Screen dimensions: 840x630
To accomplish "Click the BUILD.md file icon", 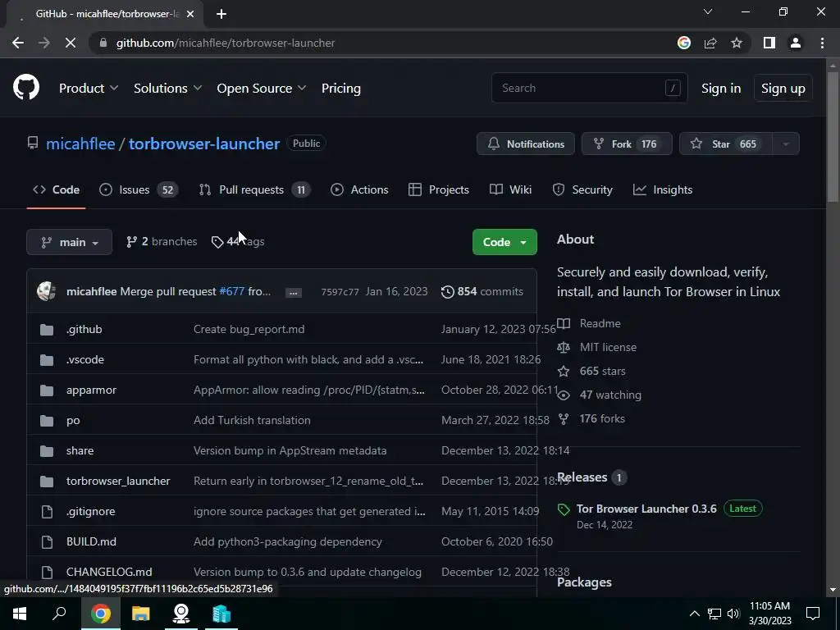I will tap(47, 542).
